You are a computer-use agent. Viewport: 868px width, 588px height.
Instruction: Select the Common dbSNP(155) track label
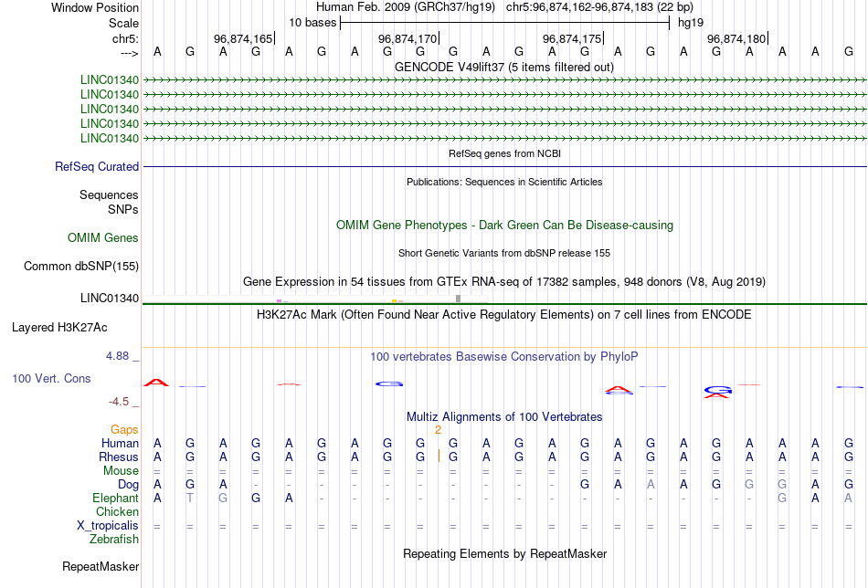pos(81,266)
